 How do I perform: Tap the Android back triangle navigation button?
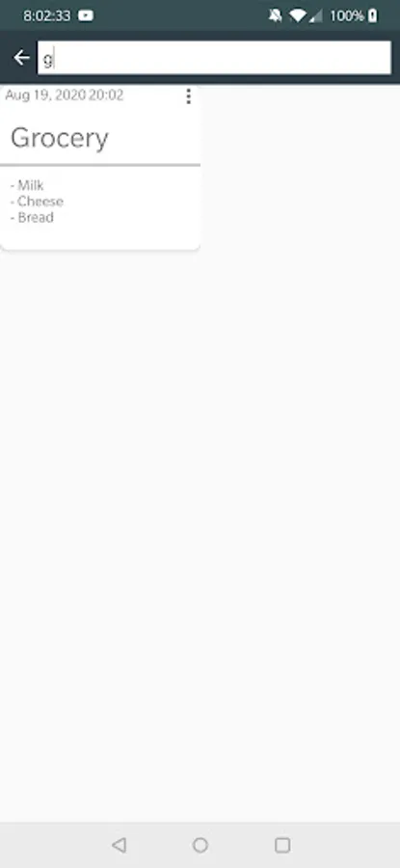119,845
